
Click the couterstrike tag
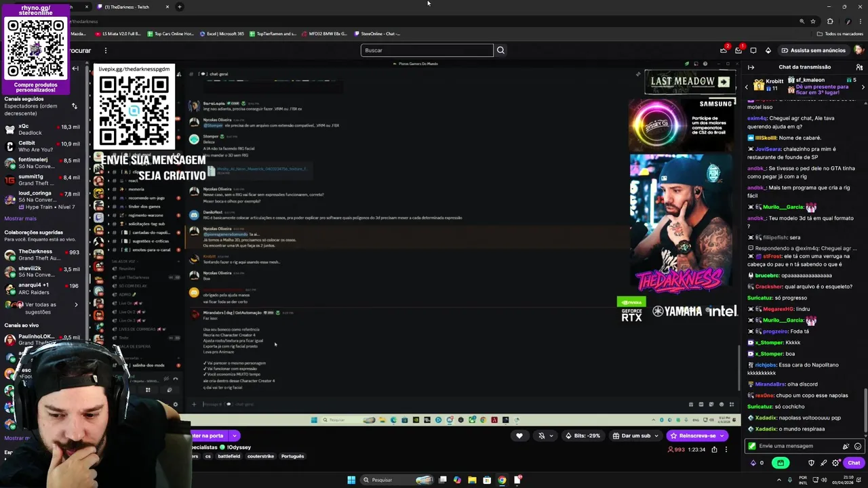(x=260, y=456)
